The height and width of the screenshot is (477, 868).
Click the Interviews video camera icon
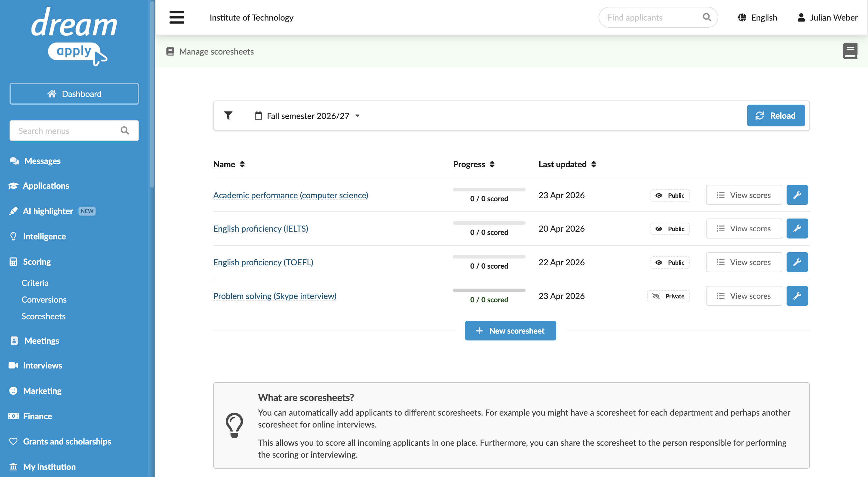13,365
